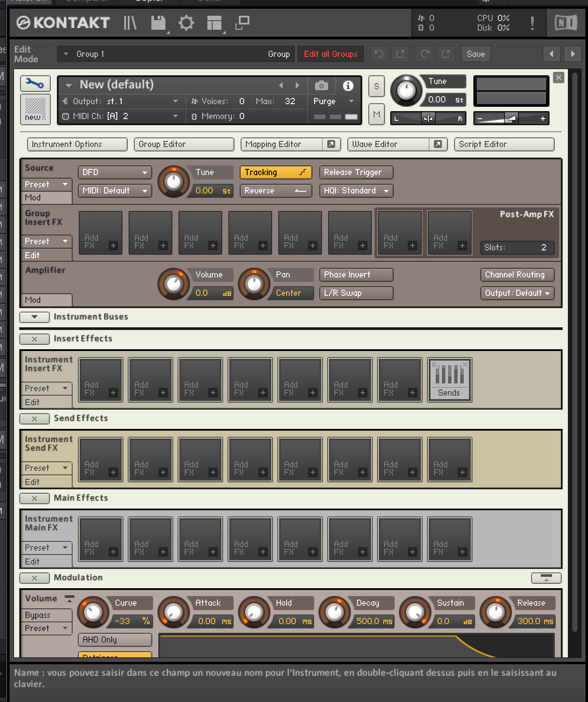Screen dimensions: 588x702
Task: Click the instrument 'new' icon thumbnail
Action: (35, 109)
